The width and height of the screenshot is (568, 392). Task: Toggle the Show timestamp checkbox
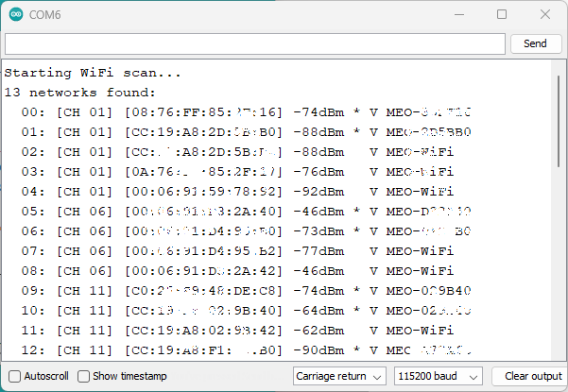(x=84, y=376)
